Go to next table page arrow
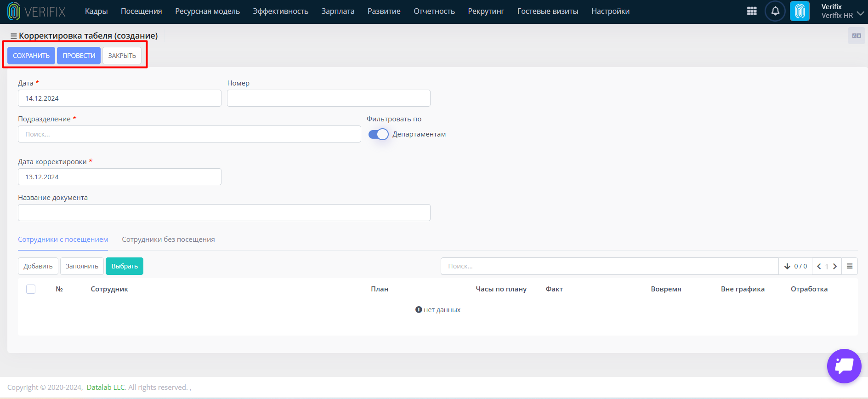The height and width of the screenshot is (399, 868). [x=835, y=266]
